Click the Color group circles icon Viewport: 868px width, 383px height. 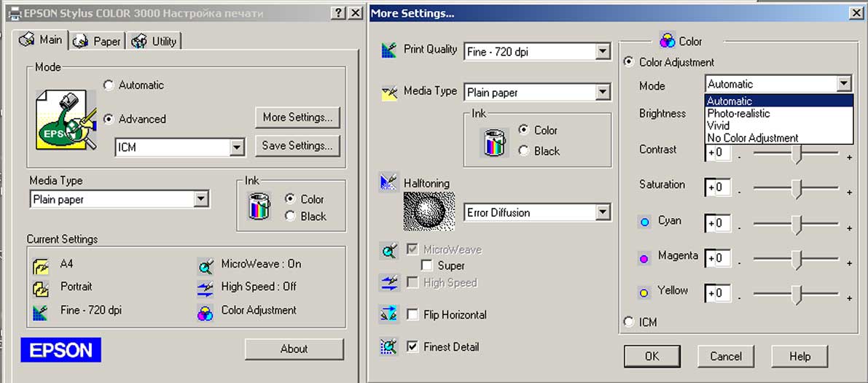tap(668, 40)
